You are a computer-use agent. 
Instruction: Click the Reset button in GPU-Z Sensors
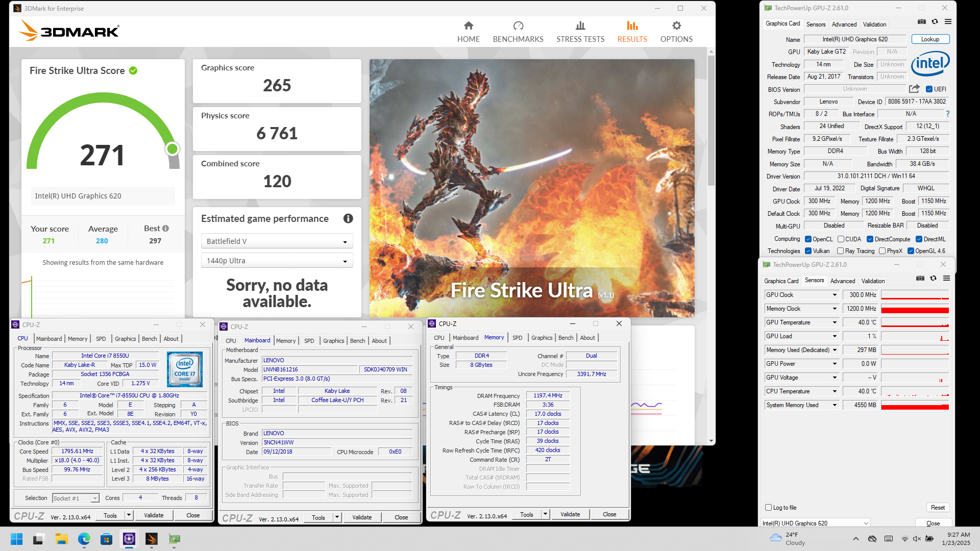point(937,507)
